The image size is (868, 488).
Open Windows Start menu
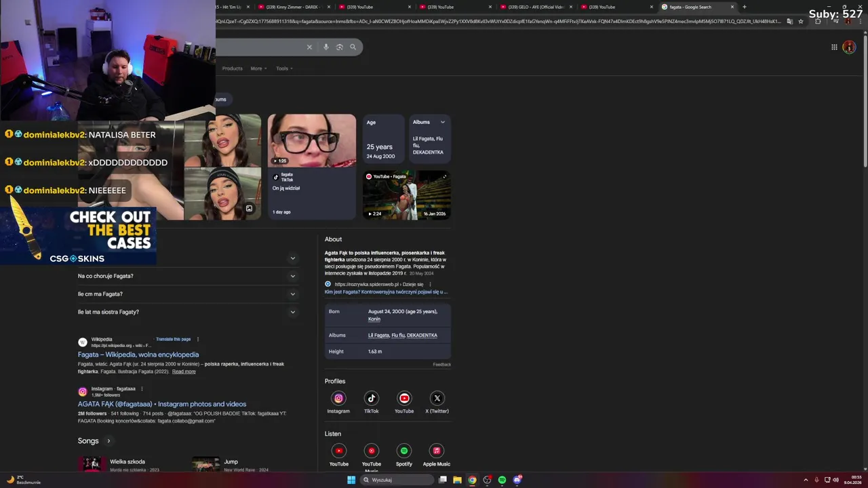[x=351, y=480]
